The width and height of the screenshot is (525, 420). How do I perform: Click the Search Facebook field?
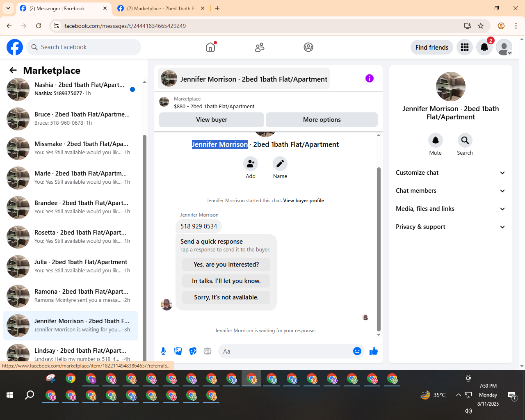point(84,47)
